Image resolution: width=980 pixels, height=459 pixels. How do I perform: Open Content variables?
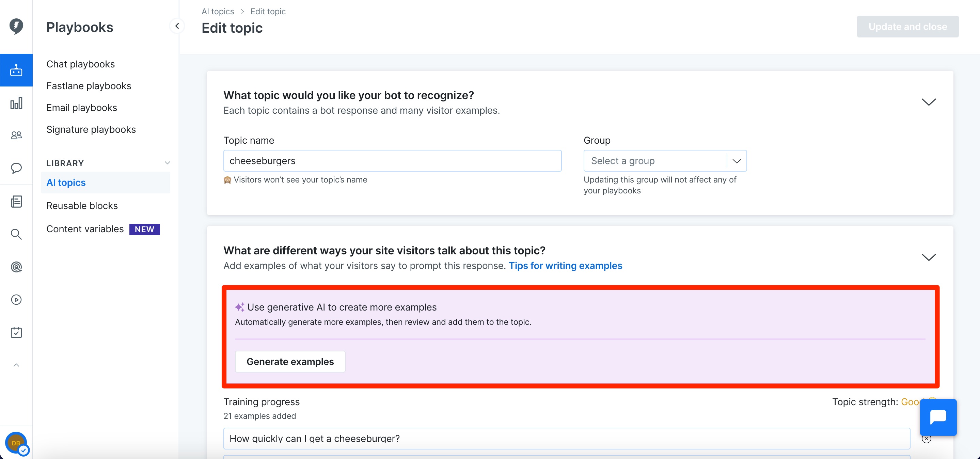[x=85, y=229]
